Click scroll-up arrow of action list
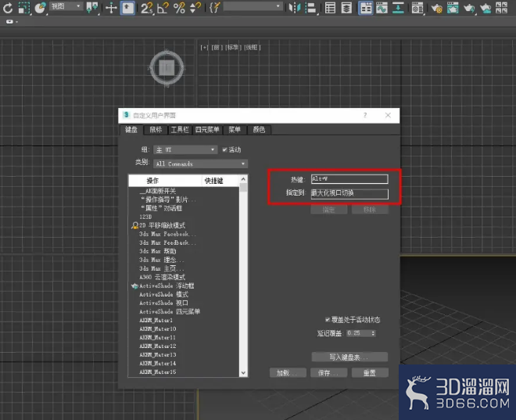The image size is (516, 420). [x=243, y=179]
